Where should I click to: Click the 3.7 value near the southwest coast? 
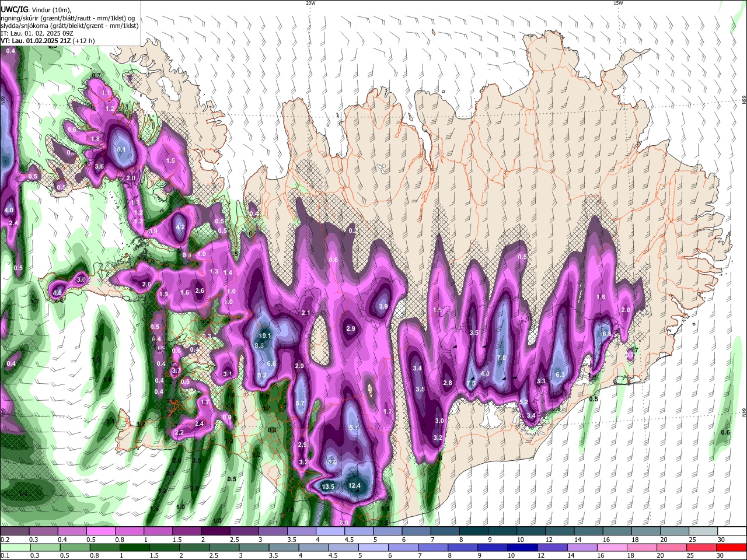pos(176,370)
